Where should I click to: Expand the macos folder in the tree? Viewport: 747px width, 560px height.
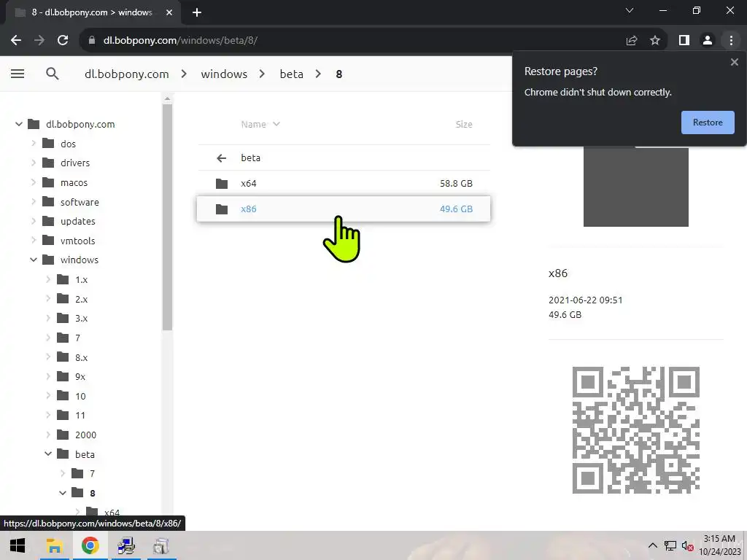[x=34, y=182]
